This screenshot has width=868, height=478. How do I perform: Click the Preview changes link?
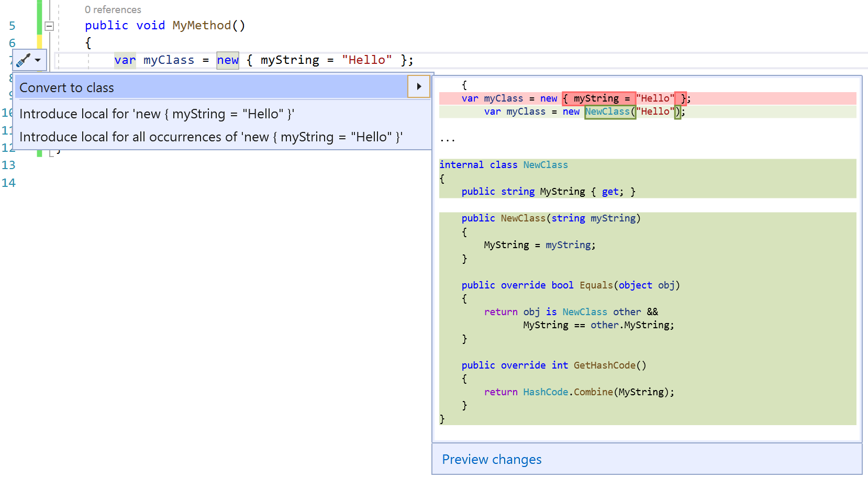tap(491, 459)
